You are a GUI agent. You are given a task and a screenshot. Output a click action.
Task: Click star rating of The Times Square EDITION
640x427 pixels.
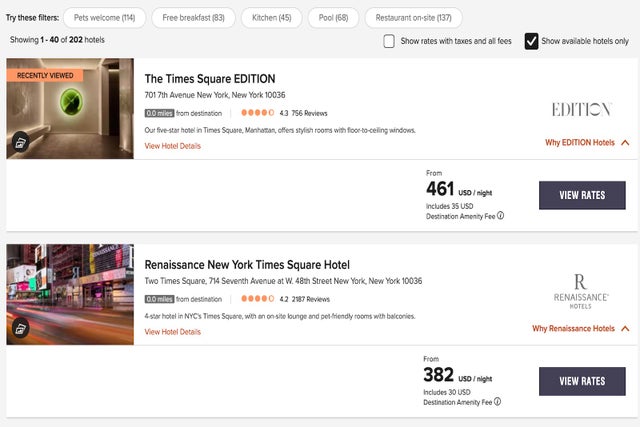point(258,113)
